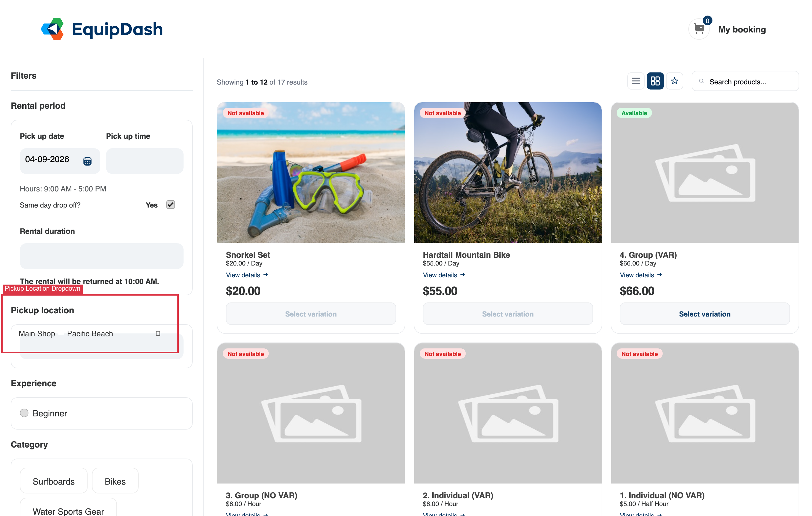Open the 3. Group (NO VAR) placeholder image
The width and height of the screenshot is (812, 516).
pos(310,413)
